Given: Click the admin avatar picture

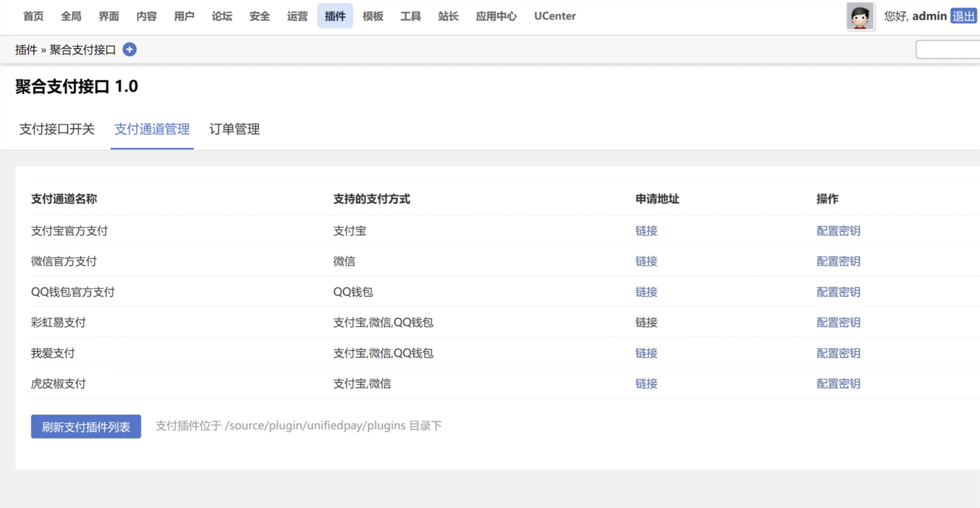Looking at the screenshot, I should click(x=860, y=16).
